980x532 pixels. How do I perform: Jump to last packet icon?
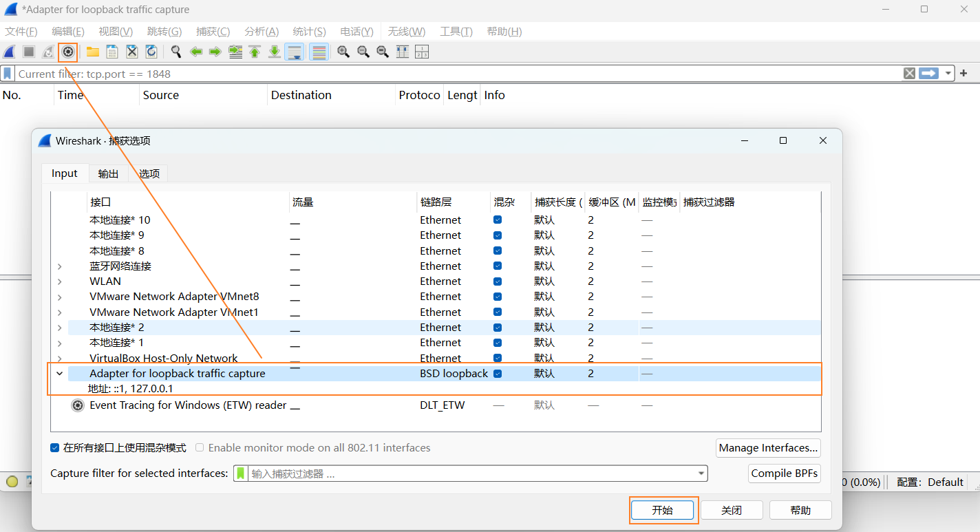pyautogui.click(x=275, y=52)
